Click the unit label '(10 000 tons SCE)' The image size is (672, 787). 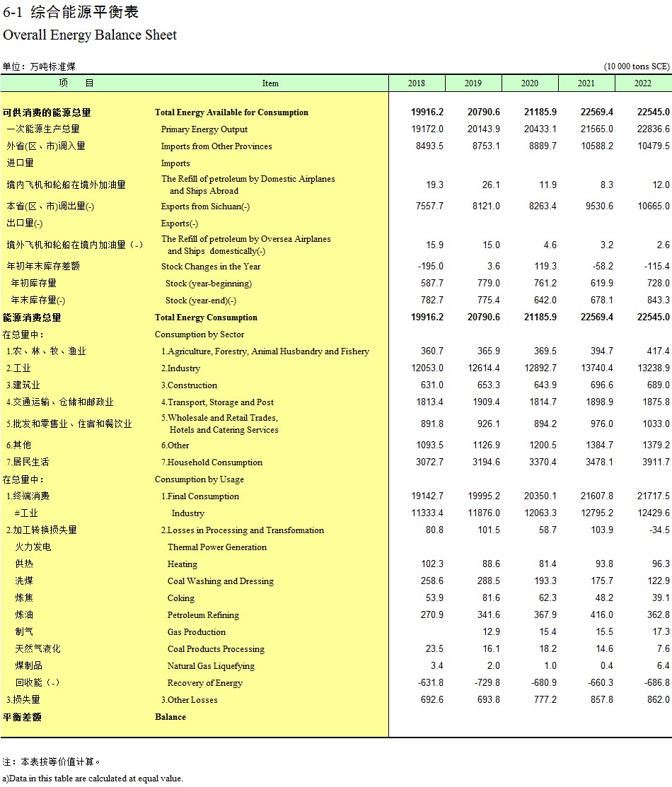[x=637, y=66]
